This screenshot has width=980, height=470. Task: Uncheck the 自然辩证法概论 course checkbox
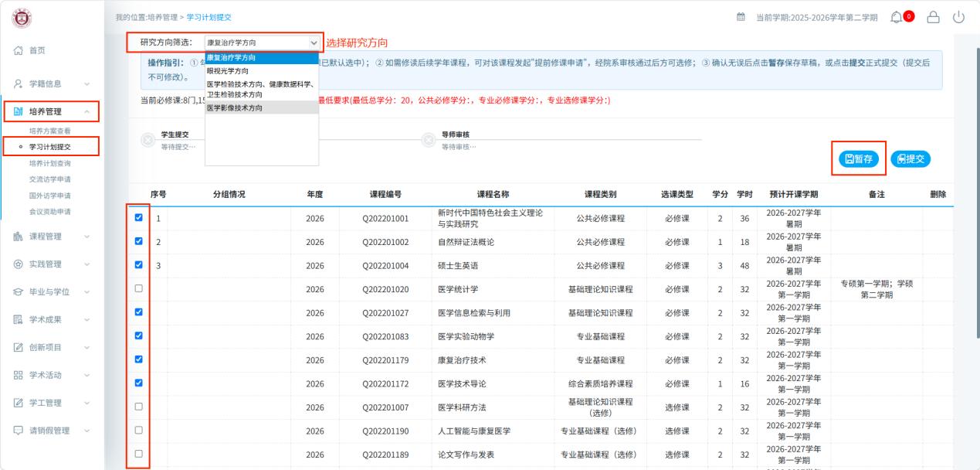click(138, 242)
